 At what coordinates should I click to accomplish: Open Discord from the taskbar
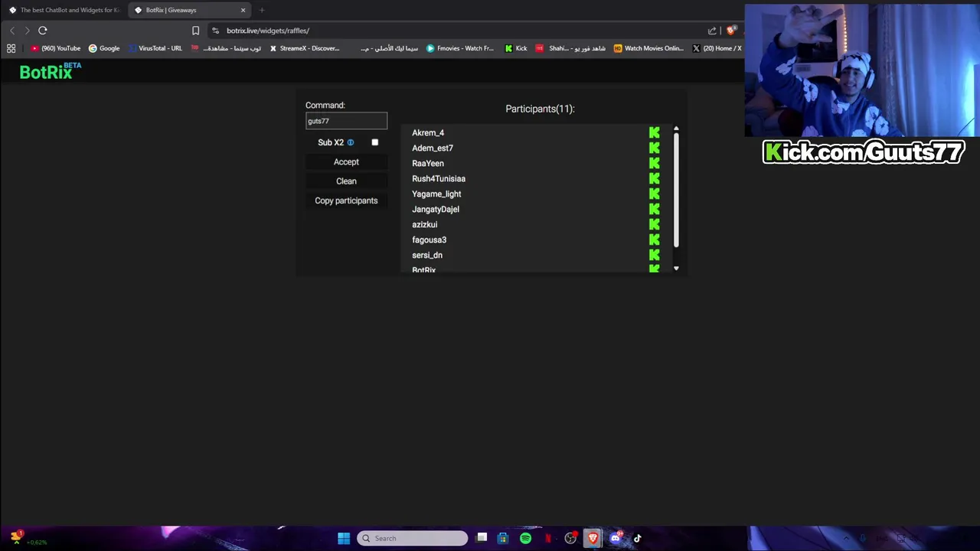[616, 538]
